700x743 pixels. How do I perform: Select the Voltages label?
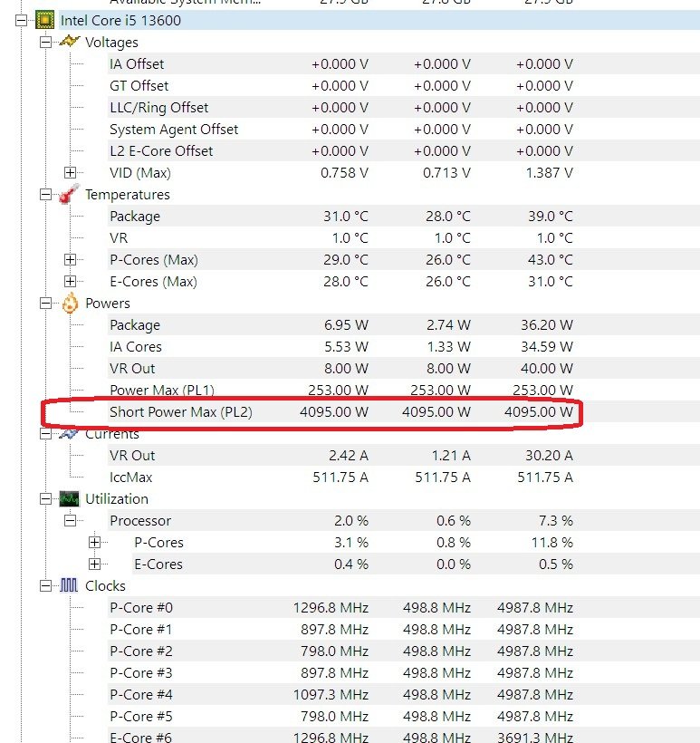coord(111,43)
